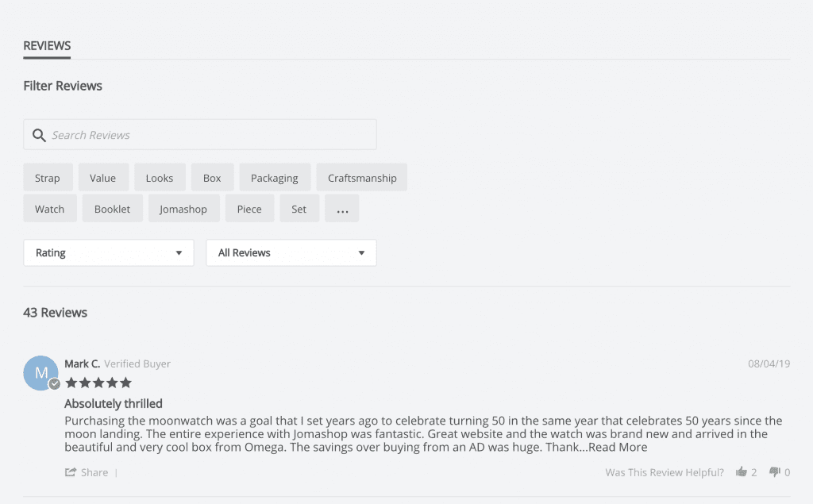Click the thumbs up helpful icon
The width and height of the screenshot is (813, 504).
[742, 471]
